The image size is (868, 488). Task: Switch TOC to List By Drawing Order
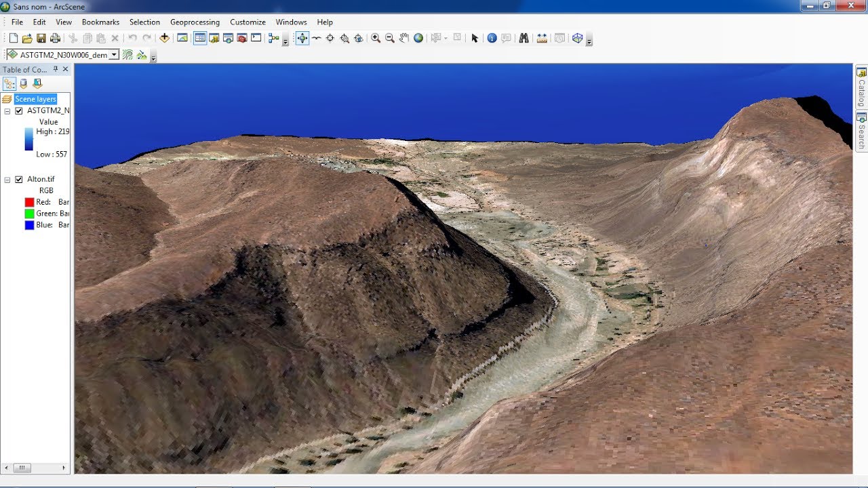tap(9, 83)
